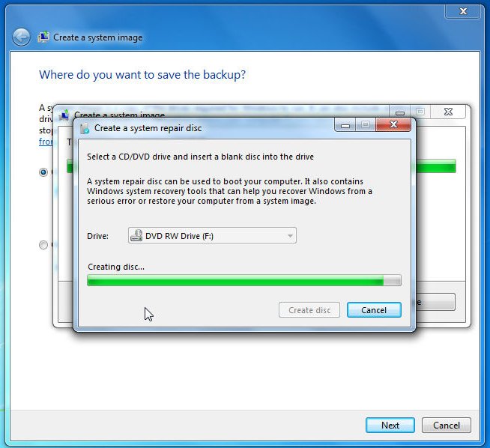The height and width of the screenshot is (448, 490).
Task: Minimize the middle Create a system image window
Action: tap(399, 112)
